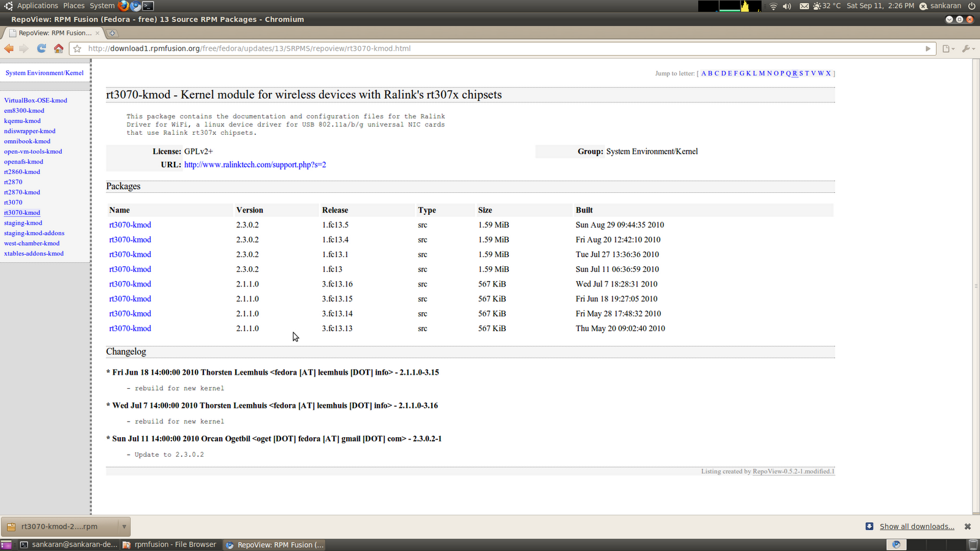Open the clock calendar
The width and height of the screenshot is (980, 551).
(880, 6)
